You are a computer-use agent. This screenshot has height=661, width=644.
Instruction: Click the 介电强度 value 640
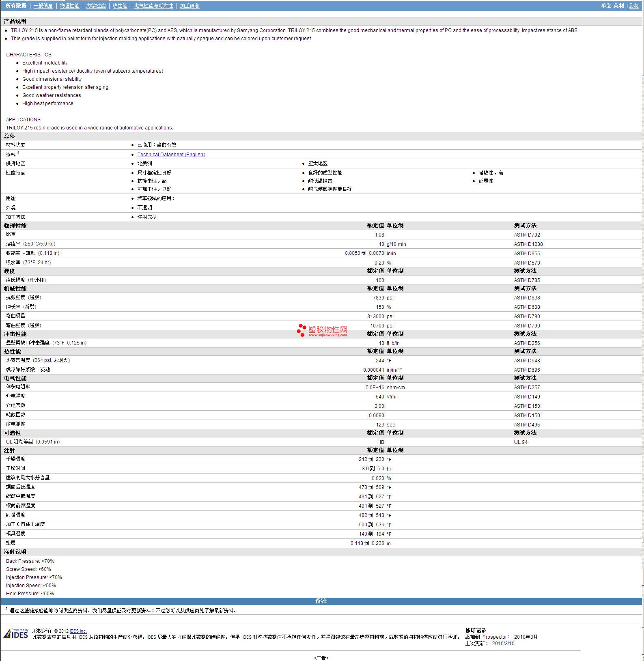pos(380,397)
